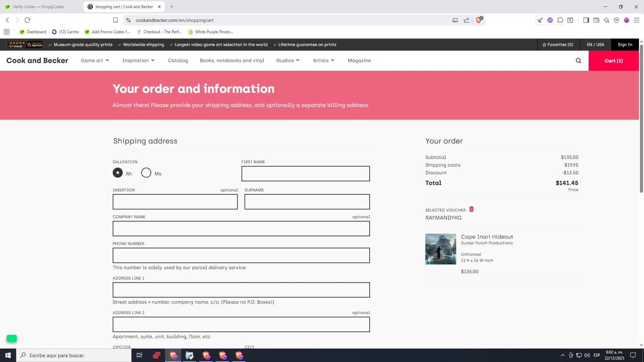Delete the selected voucher trash icon
The height and width of the screenshot is (362, 644).
471,209
